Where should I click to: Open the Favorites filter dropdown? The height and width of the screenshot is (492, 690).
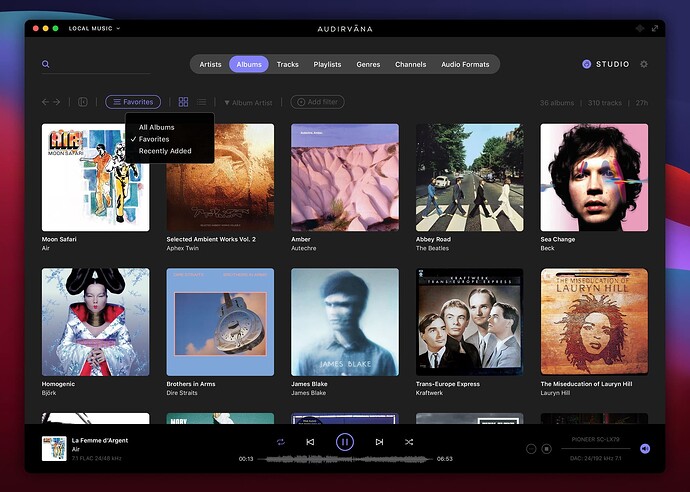click(133, 102)
